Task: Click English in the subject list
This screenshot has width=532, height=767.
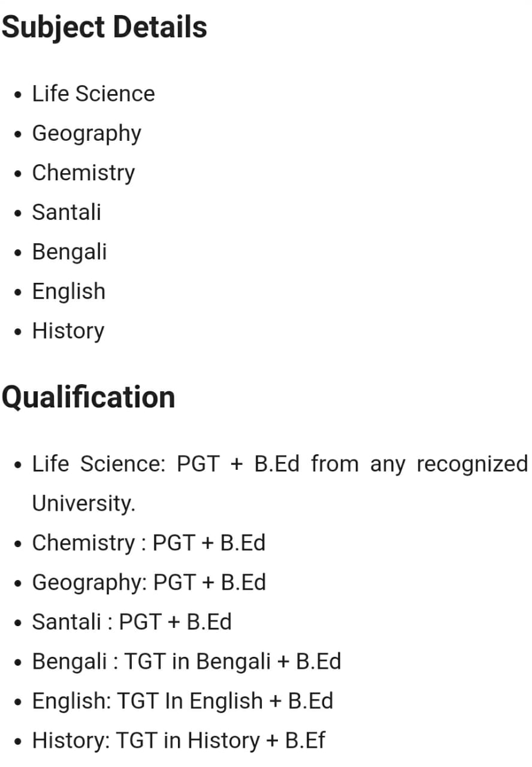Action: tap(69, 291)
